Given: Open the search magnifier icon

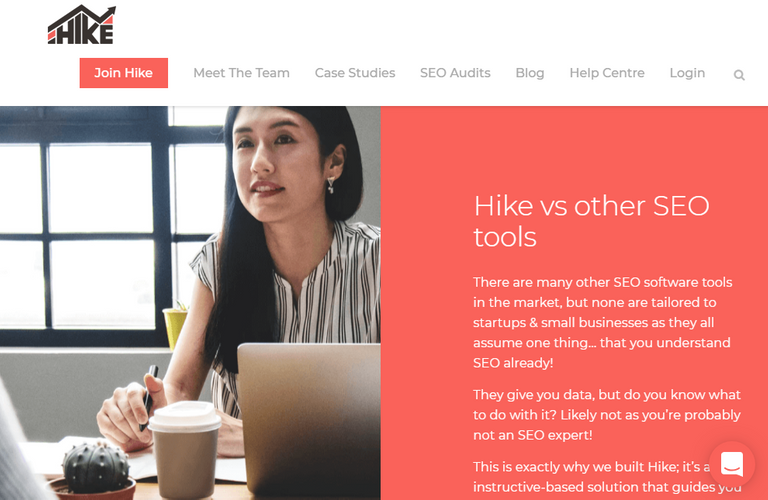Looking at the screenshot, I should click(x=739, y=74).
